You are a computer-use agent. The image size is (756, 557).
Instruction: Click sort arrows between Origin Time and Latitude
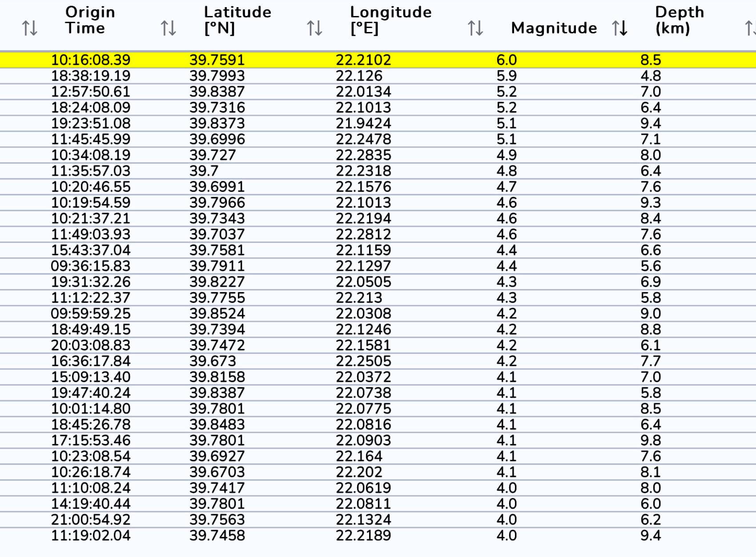point(169,28)
